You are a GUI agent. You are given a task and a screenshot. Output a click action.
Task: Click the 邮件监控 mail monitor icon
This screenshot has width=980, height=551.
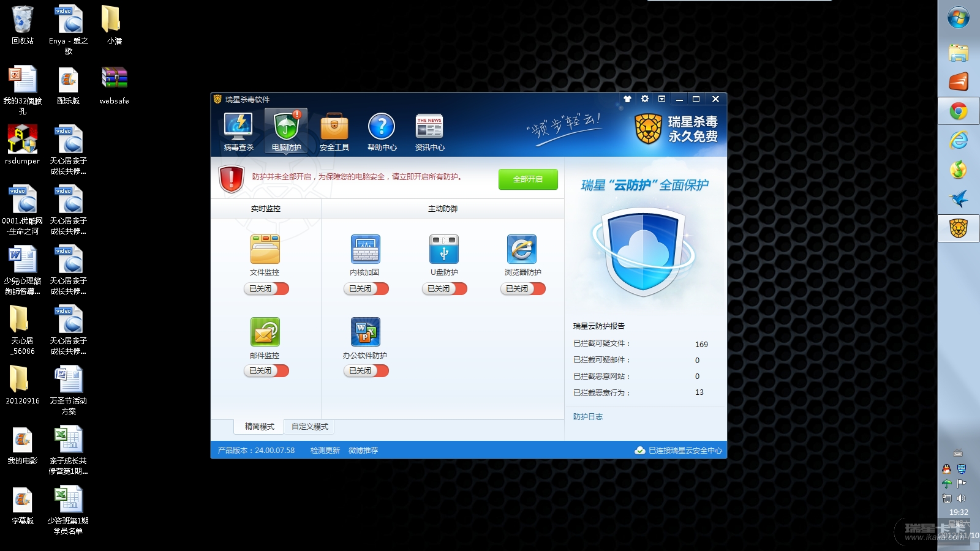point(265,332)
